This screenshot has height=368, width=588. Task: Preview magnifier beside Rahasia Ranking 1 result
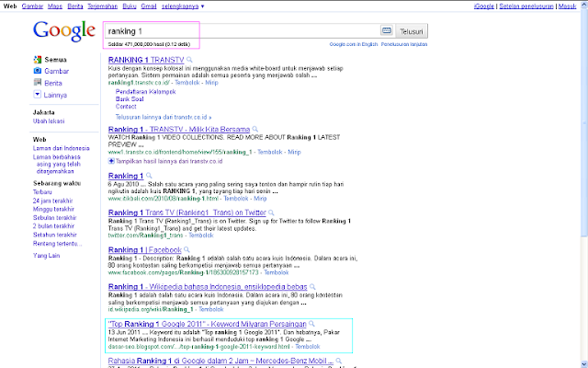pyautogui.click(x=339, y=361)
